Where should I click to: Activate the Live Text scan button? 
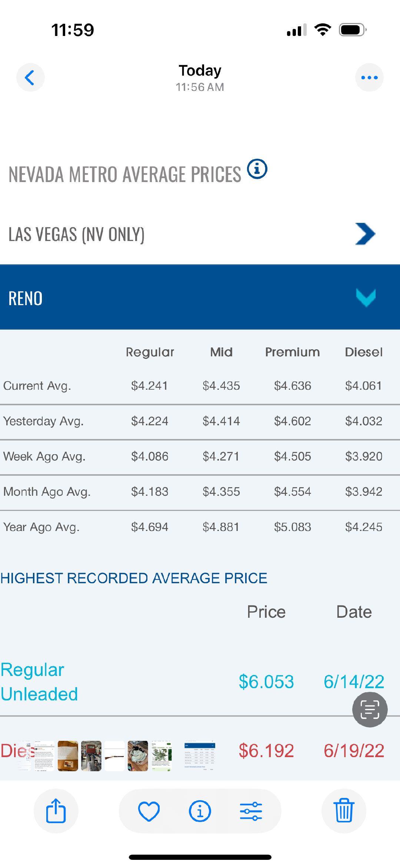point(370,710)
